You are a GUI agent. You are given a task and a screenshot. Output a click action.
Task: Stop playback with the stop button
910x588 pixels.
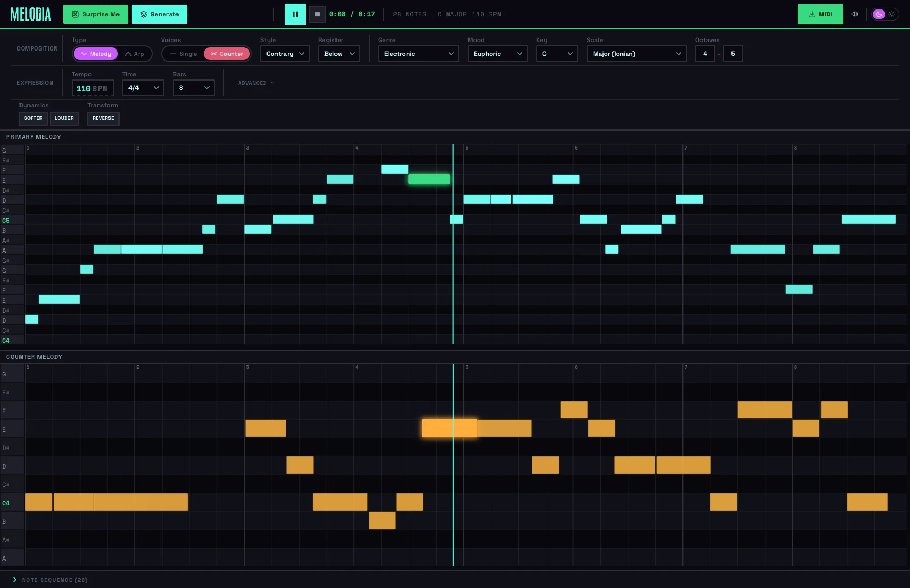click(317, 14)
